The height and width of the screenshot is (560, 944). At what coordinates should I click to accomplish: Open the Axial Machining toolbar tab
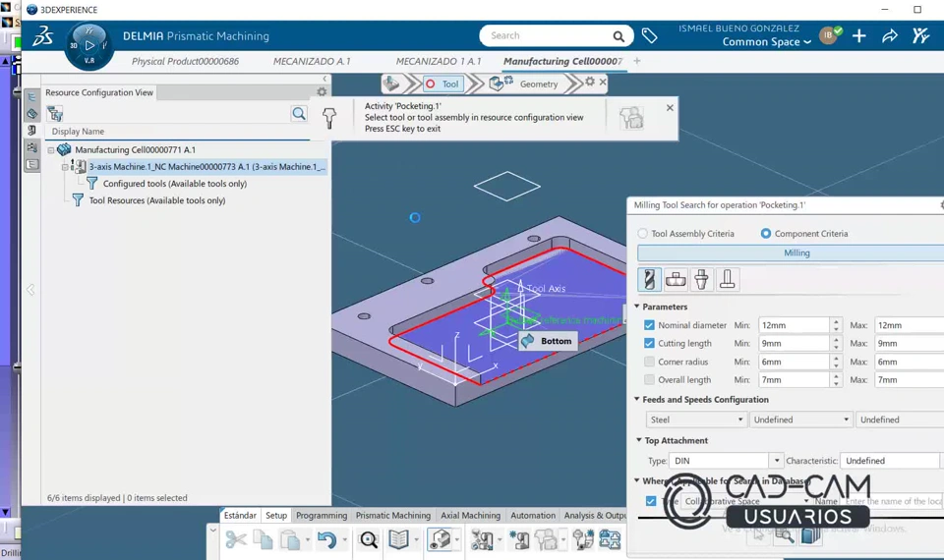pyautogui.click(x=470, y=516)
